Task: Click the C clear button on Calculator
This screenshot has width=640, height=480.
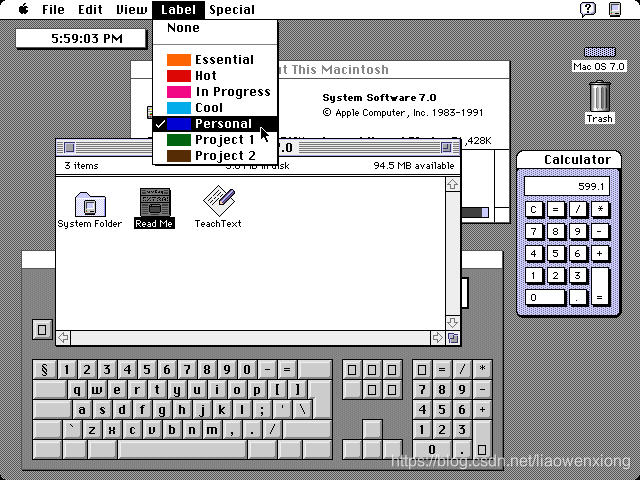Action: click(x=533, y=209)
